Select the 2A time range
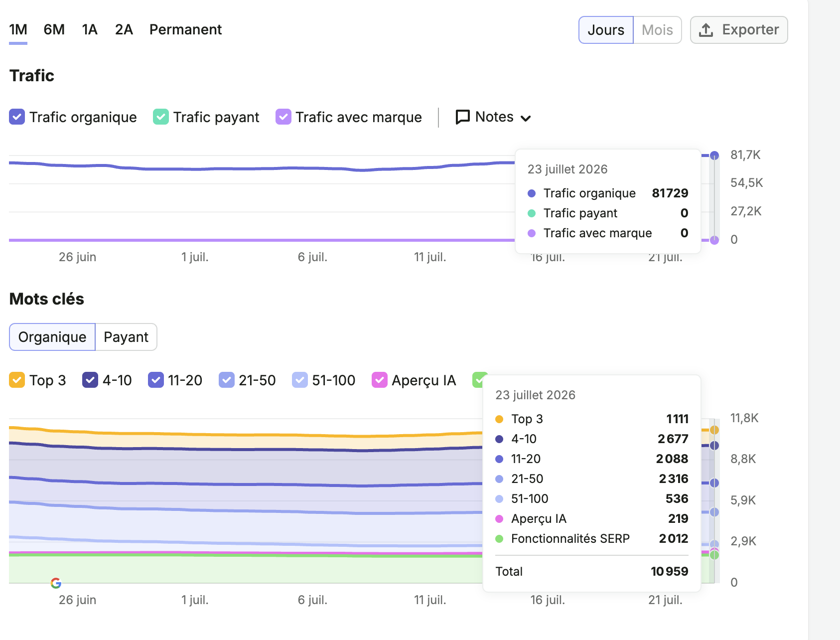The width and height of the screenshot is (840, 640). tap(124, 29)
